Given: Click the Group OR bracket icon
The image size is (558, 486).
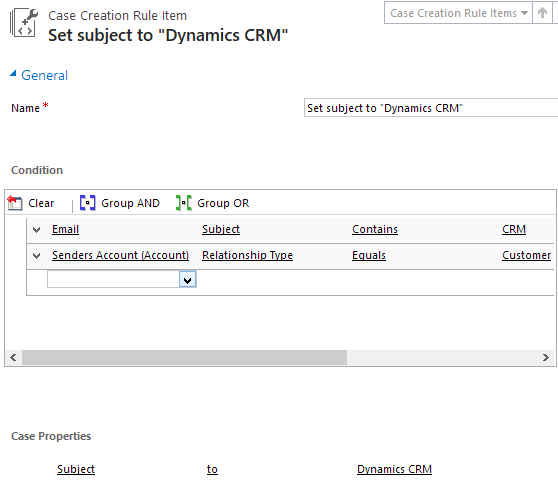Looking at the screenshot, I should click(x=184, y=203).
